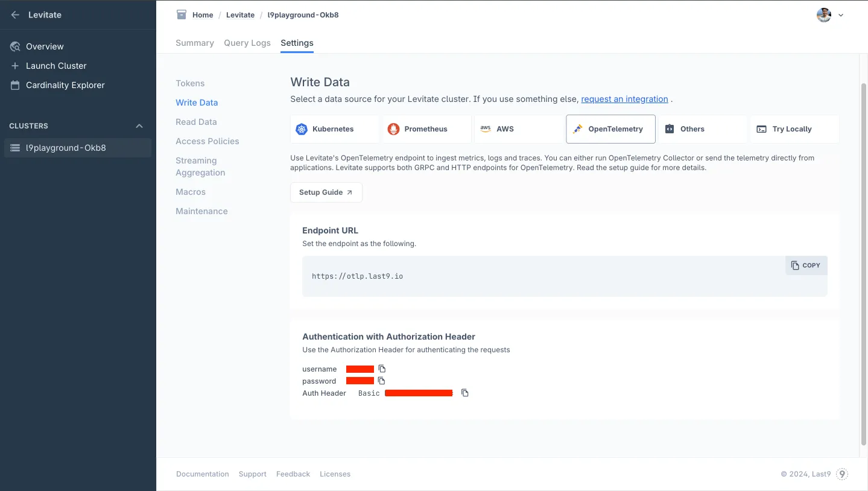Click the page vertical scrollbar
The image size is (868, 491).
click(x=863, y=265)
